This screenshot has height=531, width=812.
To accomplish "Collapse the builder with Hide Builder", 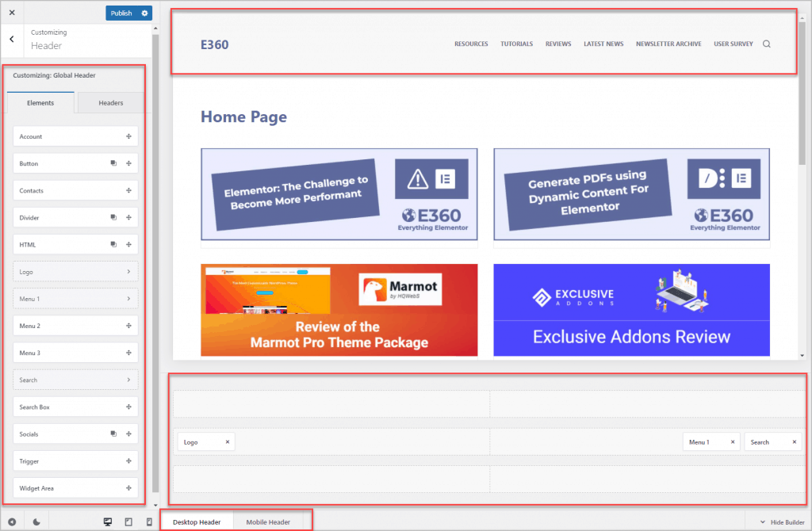I will pyautogui.click(x=783, y=522).
